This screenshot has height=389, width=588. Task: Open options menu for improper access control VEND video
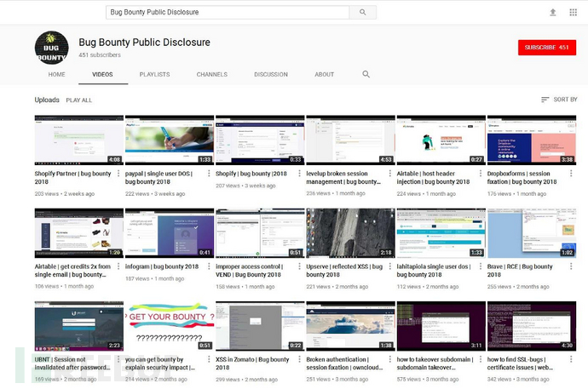tap(299, 266)
